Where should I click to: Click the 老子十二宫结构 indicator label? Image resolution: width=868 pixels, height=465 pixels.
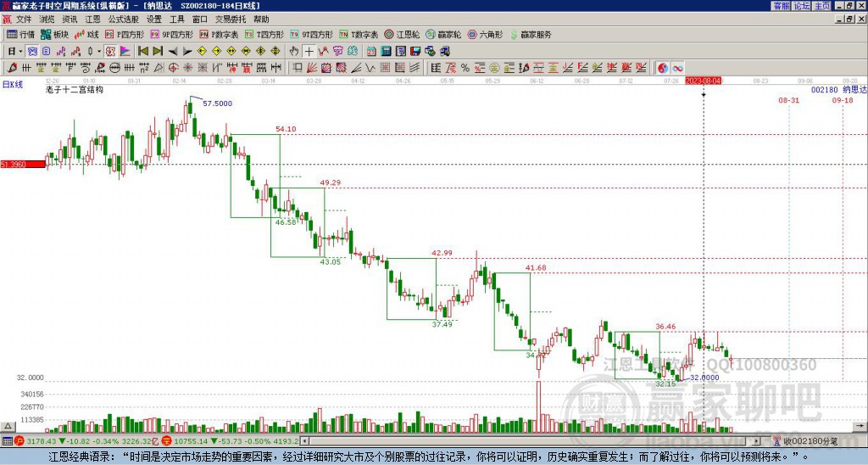click(x=75, y=90)
